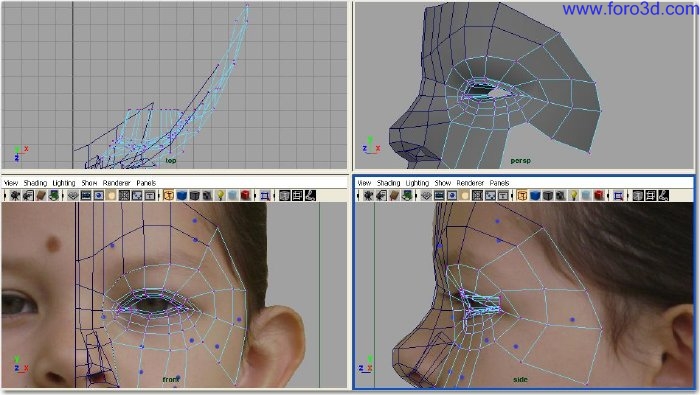Click Select Camera icon in side panel toolbar
The image size is (700, 395).
tap(368, 195)
